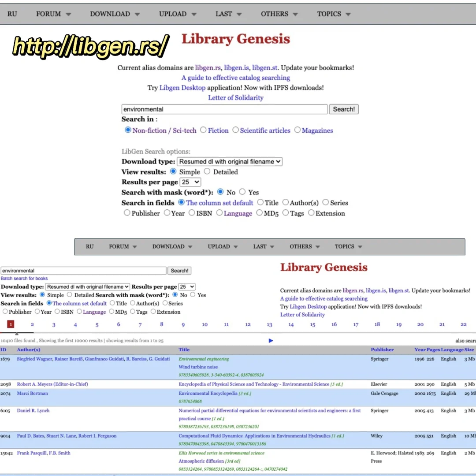This screenshot has width=476, height=476.
Task: Switch to RU language in top bar
Action: tap(12, 14)
